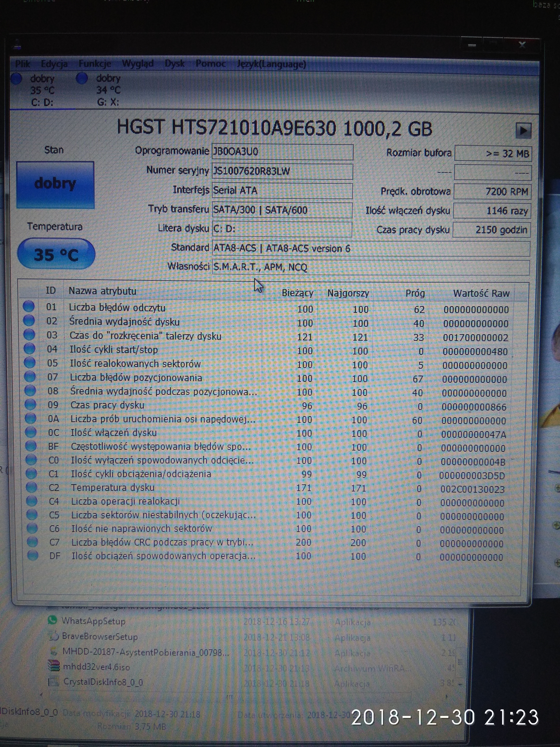Click the Standard ATA8-ACS field
This screenshot has height=747, width=560.
pos(371,249)
